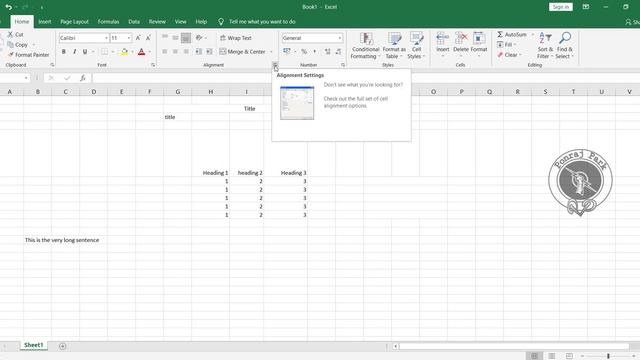Align text right
This screenshot has width=640, height=360.
click(x=186, y=52)
